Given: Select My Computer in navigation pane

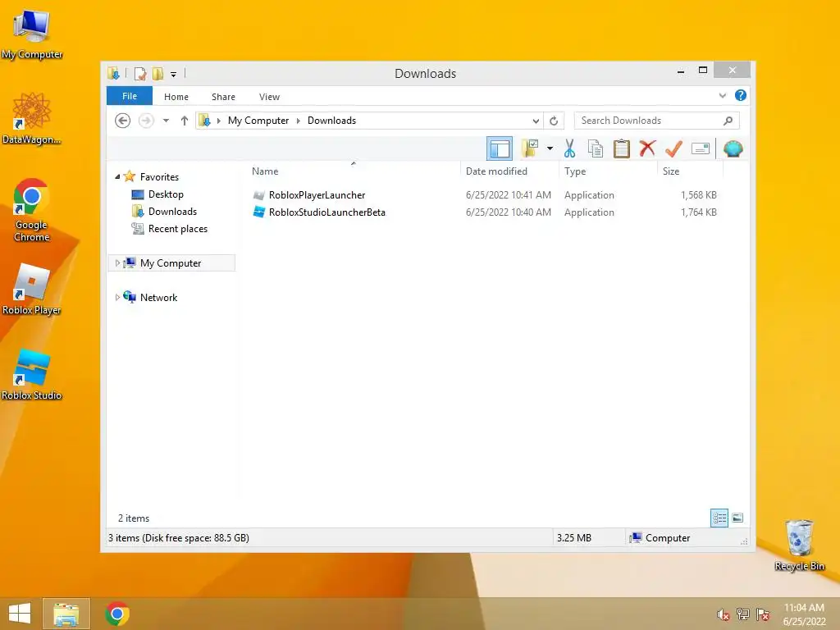Looking at the screenshot, I should tap(171, 263).
